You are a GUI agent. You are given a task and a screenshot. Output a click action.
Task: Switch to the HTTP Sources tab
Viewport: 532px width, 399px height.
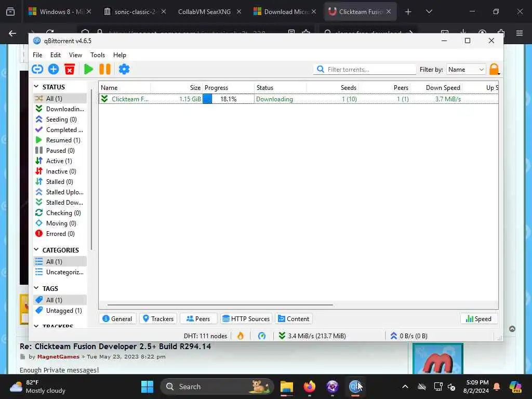(x=246, y=319)
